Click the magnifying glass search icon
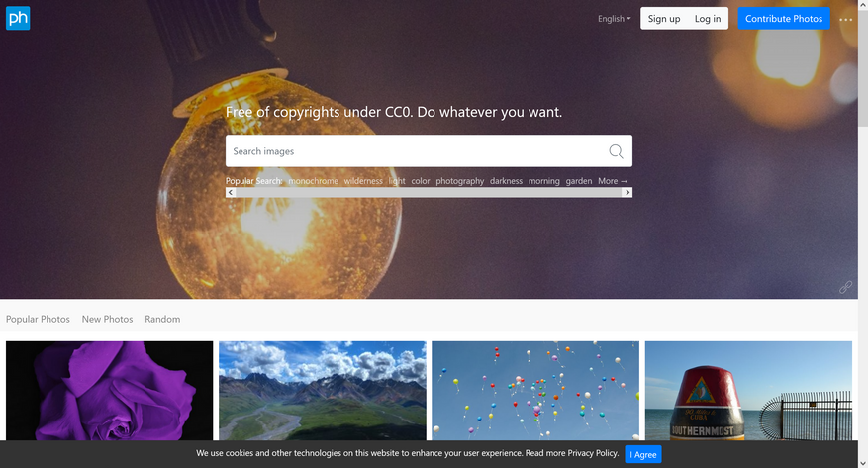 tap(616, 151)
